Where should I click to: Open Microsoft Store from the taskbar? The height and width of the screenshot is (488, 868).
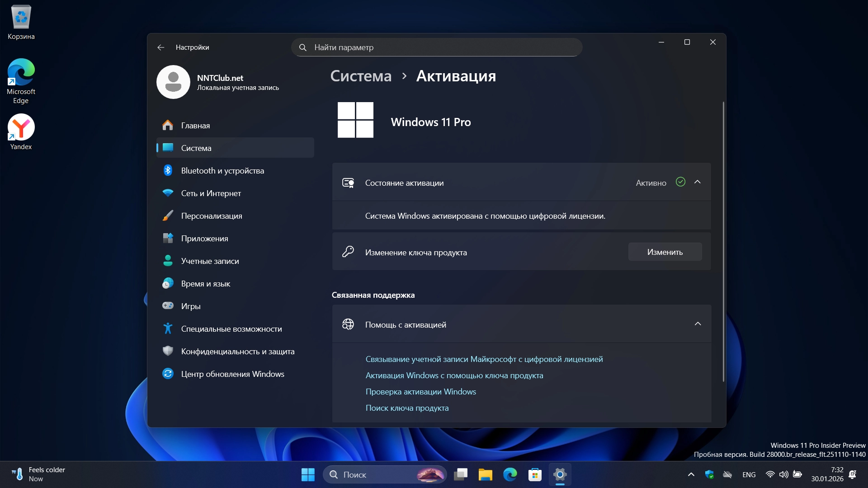coord(535,474)
